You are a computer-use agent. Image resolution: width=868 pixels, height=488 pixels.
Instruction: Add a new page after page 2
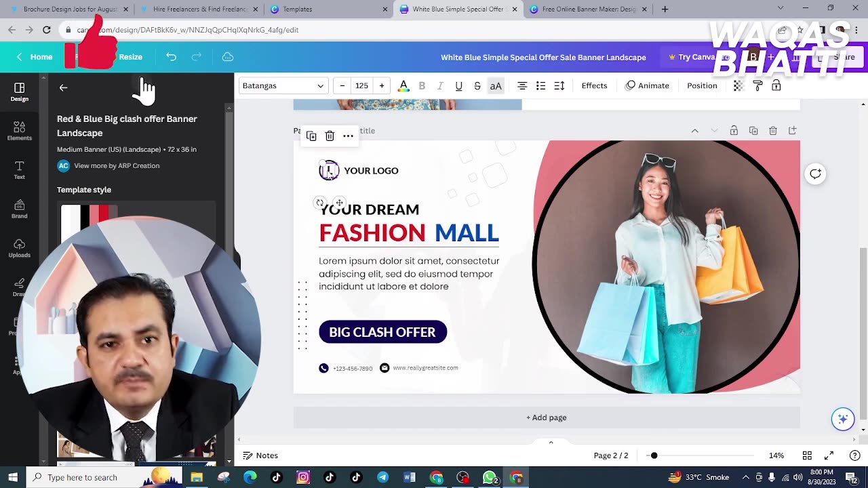(793, 131)
